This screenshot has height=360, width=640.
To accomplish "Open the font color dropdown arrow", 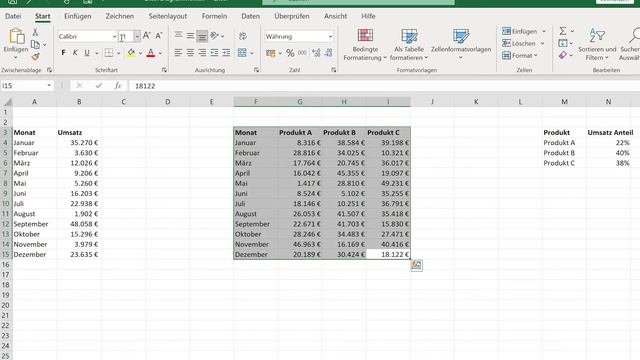I will (x=160, y=53).
